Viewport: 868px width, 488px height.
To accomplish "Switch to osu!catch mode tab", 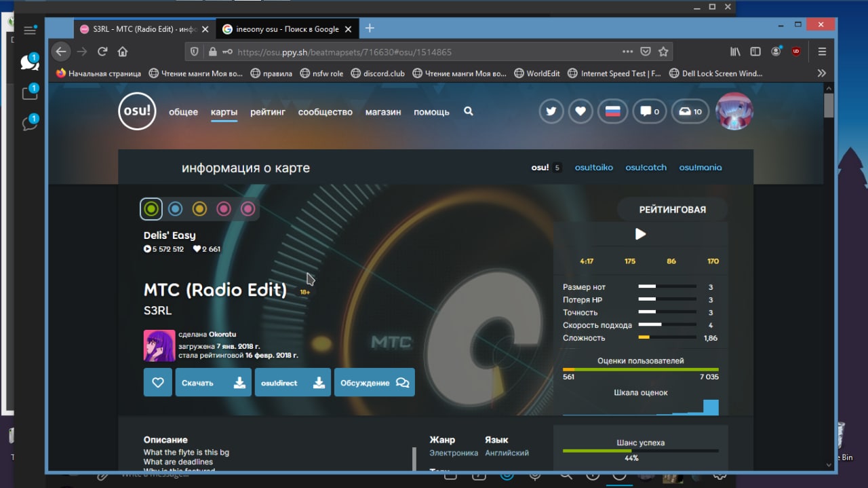I will [646, 168].
